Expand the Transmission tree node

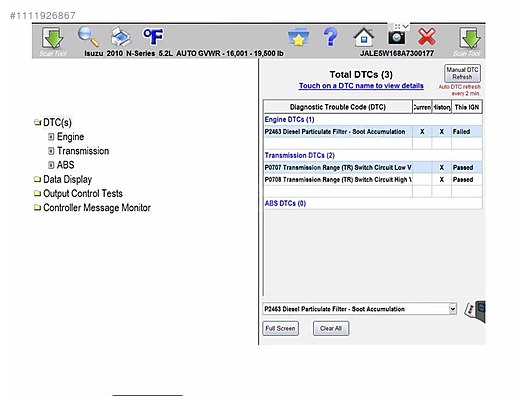(x=51, y=151)
